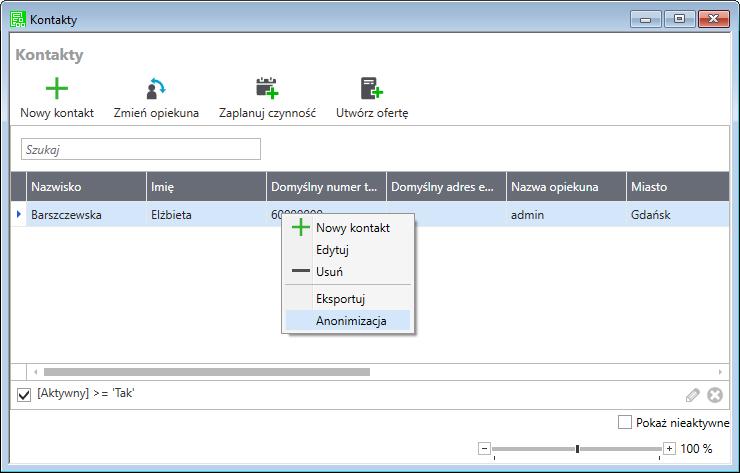This screenshot has width=740, height=473.
Task: Click the zoom in plus button
Action: coord(669,448)
